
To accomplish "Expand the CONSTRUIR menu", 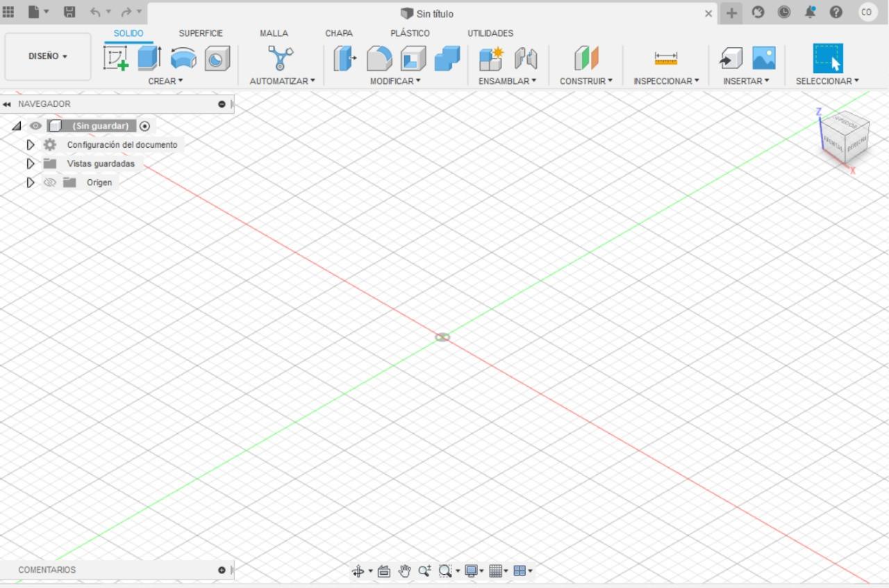I will point(586,81).
